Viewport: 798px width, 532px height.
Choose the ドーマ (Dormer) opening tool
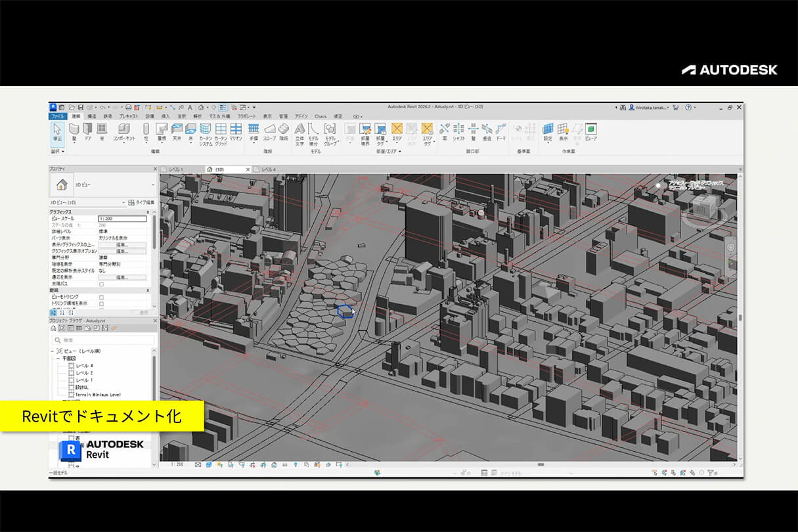(501, 131)
